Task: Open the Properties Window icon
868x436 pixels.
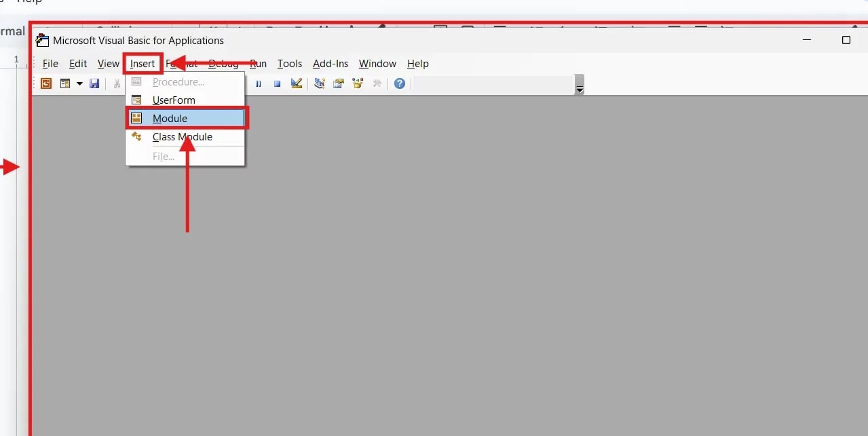Action: point(338,83)
